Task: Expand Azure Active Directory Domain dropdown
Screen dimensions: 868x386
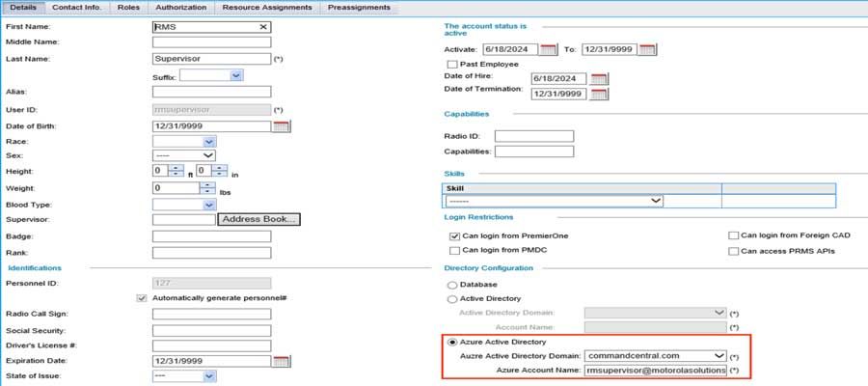Action: click(718, 355)
